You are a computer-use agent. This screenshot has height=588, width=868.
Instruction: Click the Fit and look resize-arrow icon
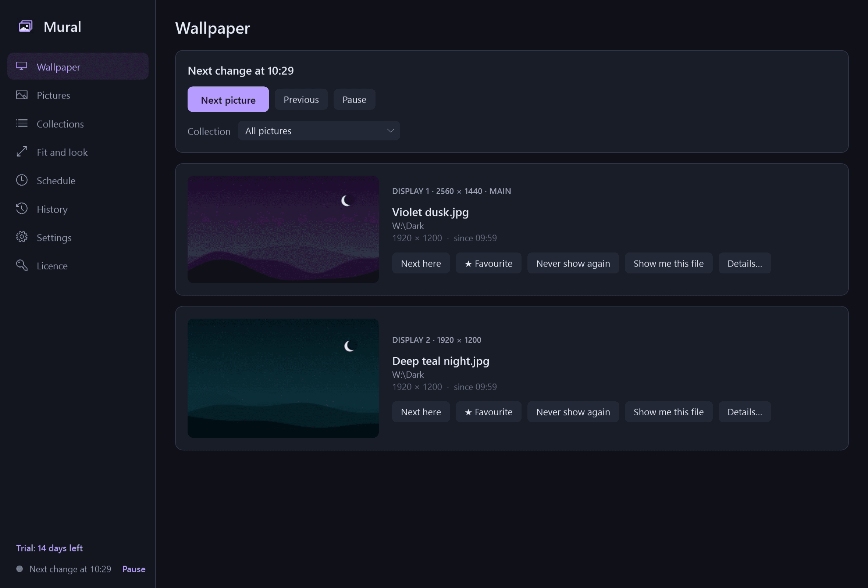pos(22,151)
